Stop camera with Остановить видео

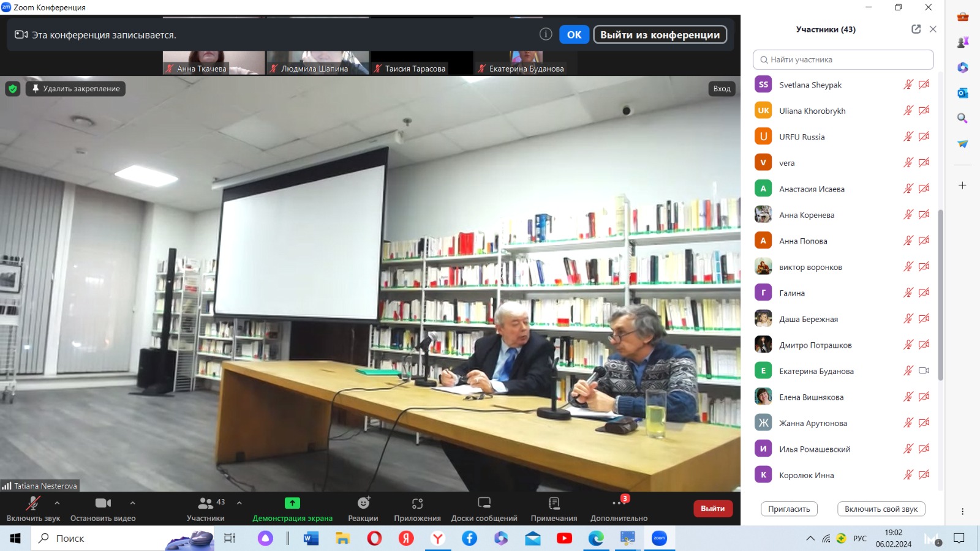pyautogui.click(x=103, y=509)
